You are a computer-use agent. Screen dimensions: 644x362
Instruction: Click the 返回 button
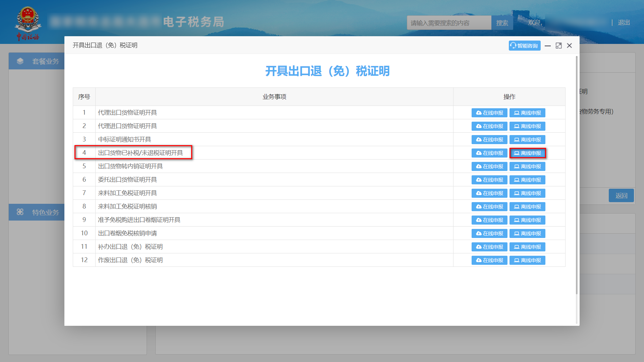click(x=621, y=195)
